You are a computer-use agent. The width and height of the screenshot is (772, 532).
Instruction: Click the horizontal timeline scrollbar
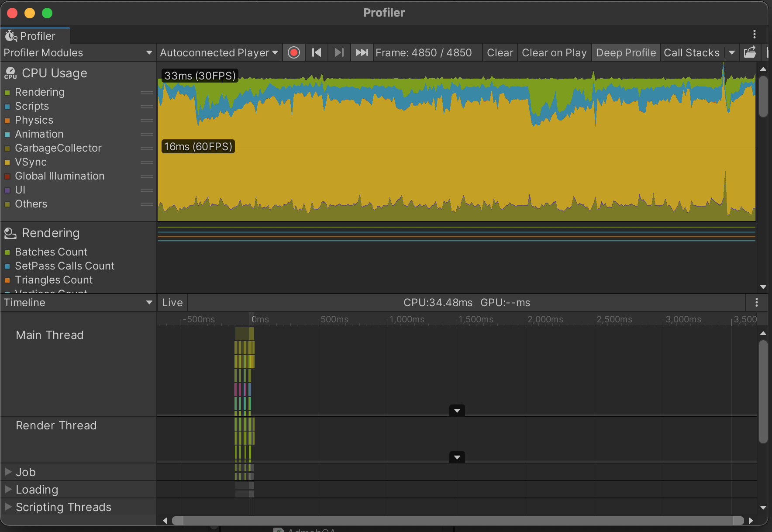click(x=458, y=521)
